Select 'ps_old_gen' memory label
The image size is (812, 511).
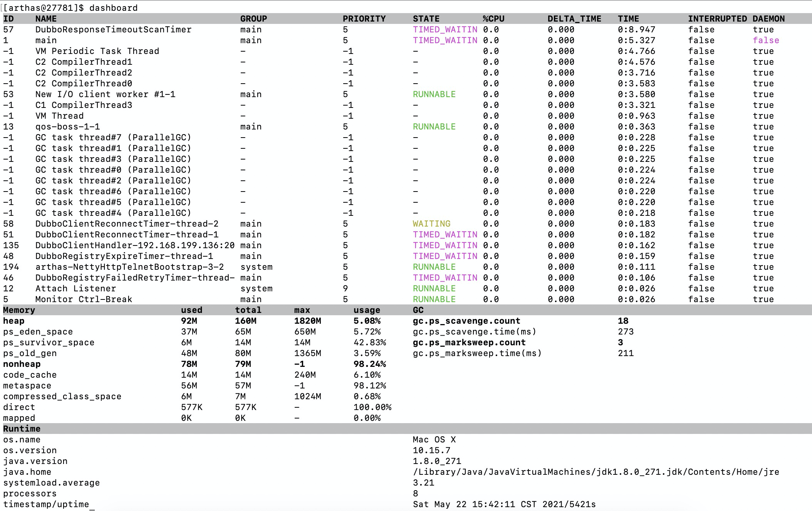pos(30,353)
